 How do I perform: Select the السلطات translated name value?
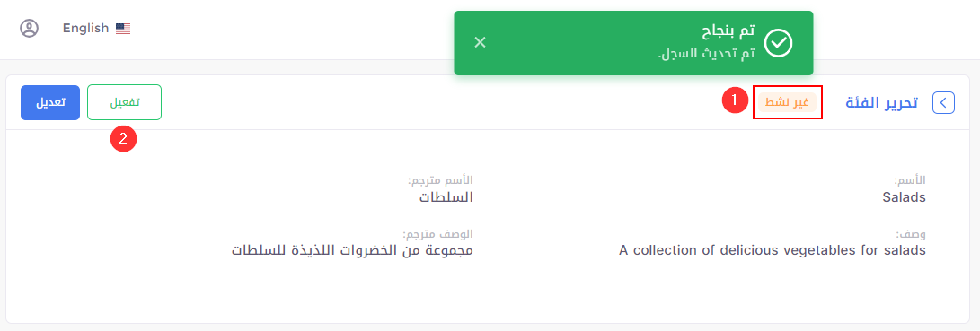tap(446, 197)
